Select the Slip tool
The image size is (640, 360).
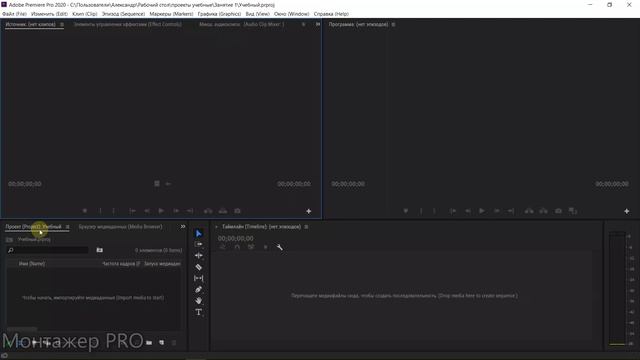coord(199,278)
